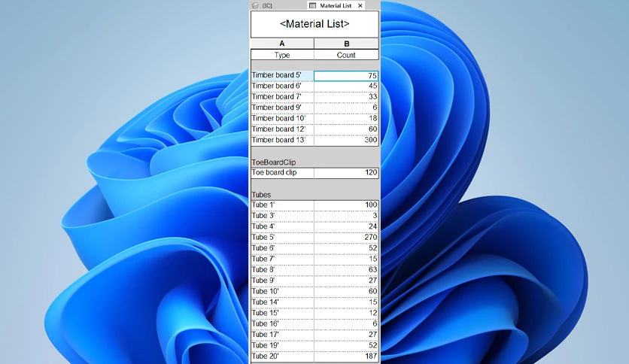Screen dimensions: 629x364
Task: Click the <Material List> title cell
Action: tap(314, 24)
